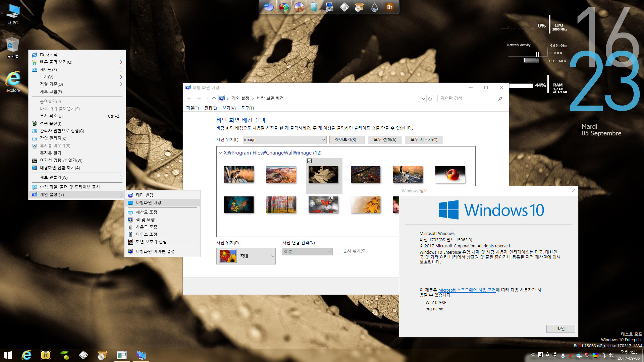Launch the box-with-disc installer dock icon
Image resolution: width=644 pixels, height=362 pixels.
(x=359, y=7)
